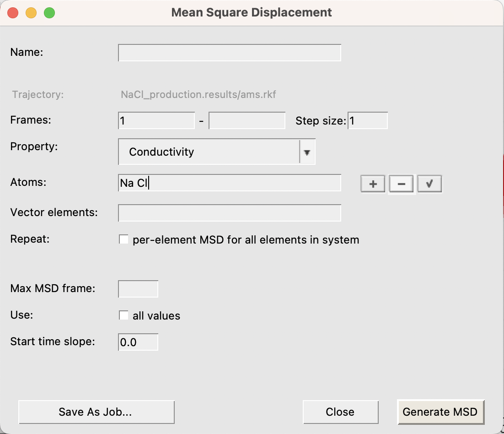Image resolution: width=504 pixels, height=434 pixels.
Task: Focus the Vector elements input field
Action: [230, 213]
